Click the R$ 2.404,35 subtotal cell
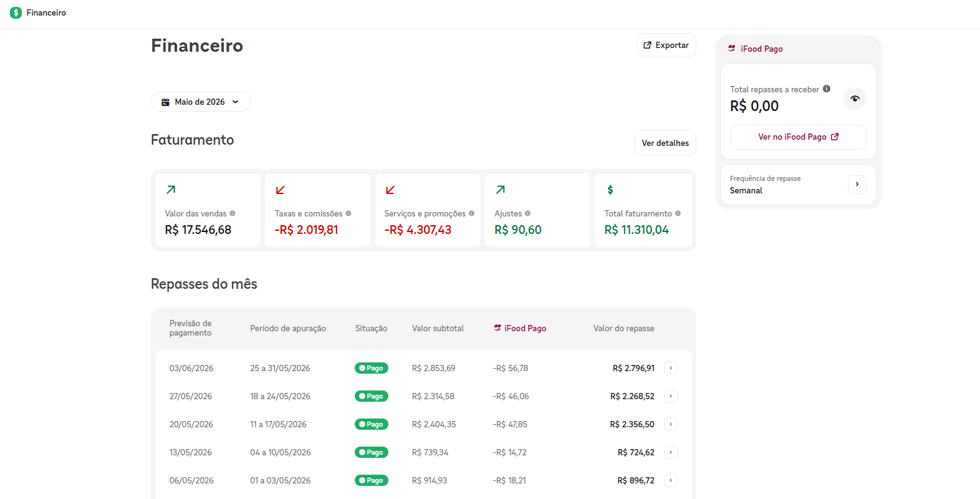The image size is (980, 499). [x=434, y=424]
